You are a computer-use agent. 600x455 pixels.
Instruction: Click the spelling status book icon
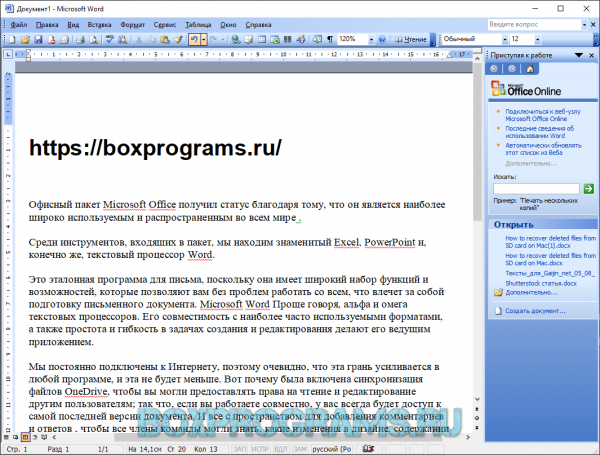tap(368, 448)
